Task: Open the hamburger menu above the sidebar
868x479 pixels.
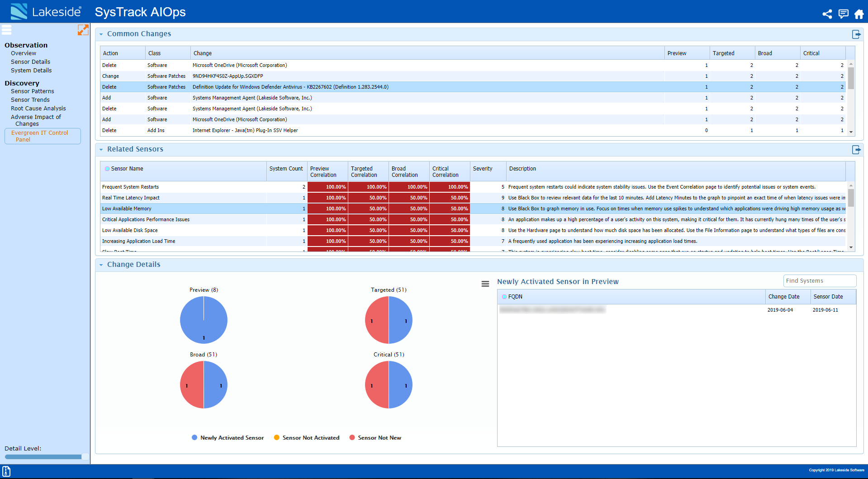Action: (x=7, y=30)
